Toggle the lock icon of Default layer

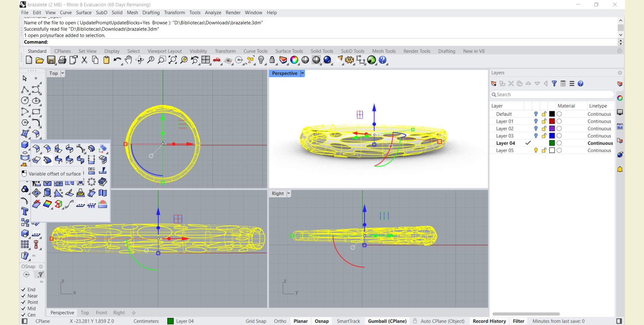(544, 114)
